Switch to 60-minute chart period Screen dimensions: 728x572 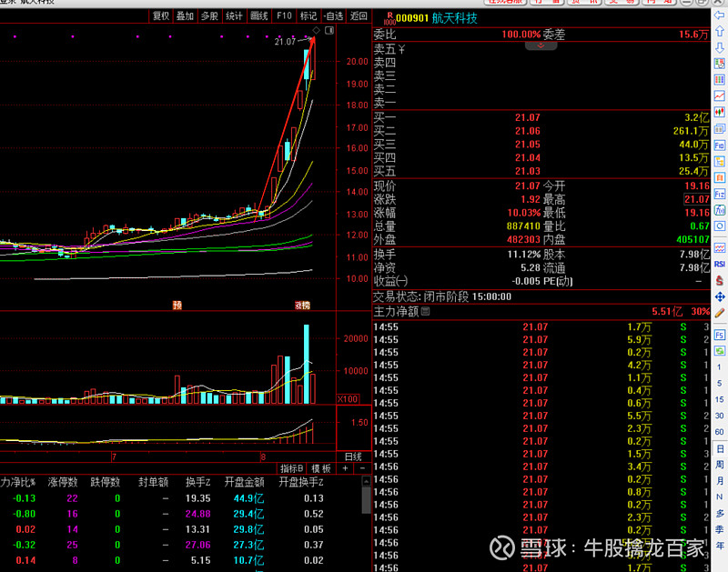(x=719, y=432)
